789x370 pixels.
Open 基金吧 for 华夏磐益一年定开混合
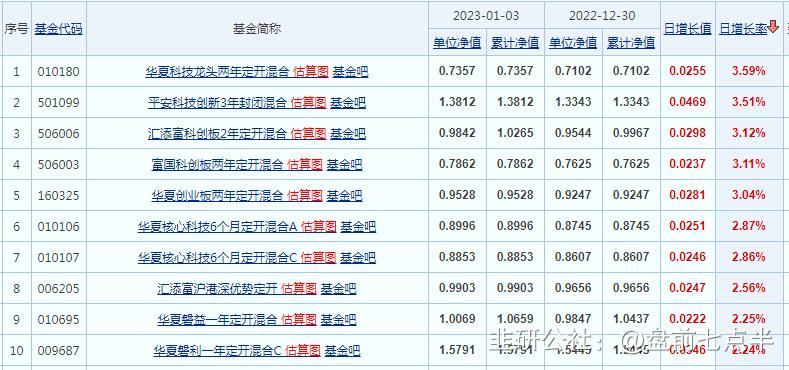point(338,320)
